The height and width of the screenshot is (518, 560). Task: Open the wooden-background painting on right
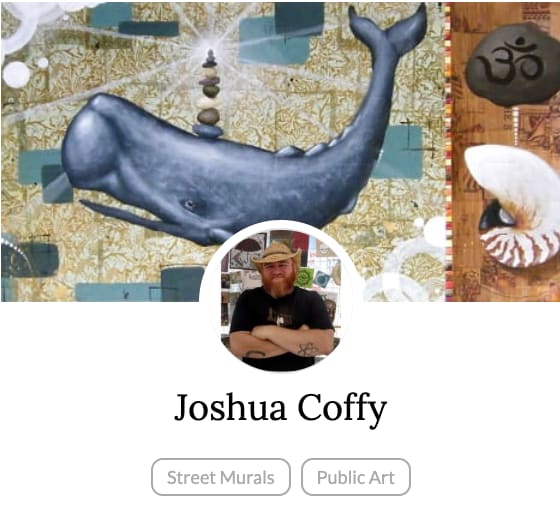coord(505,152)
